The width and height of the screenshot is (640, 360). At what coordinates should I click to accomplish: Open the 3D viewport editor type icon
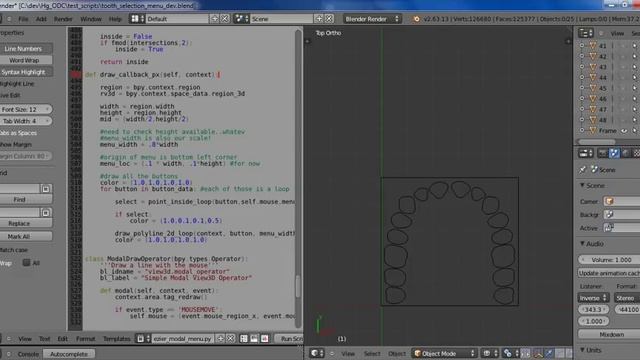(x=317, y=353)
